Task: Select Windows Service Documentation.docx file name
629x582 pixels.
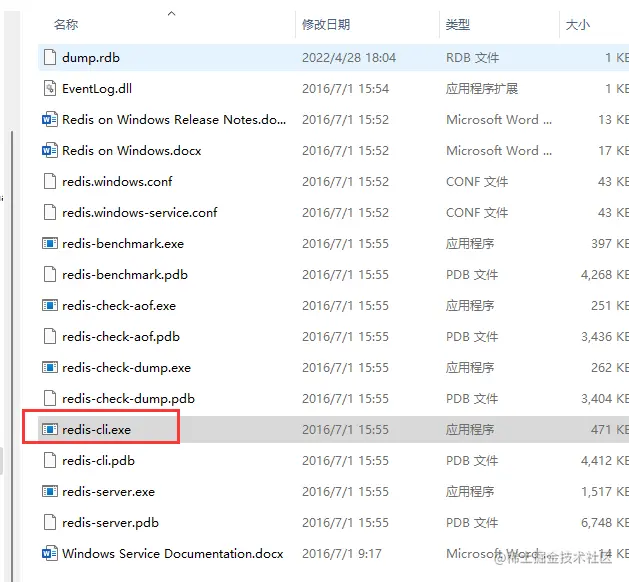Action: (172, 554)
